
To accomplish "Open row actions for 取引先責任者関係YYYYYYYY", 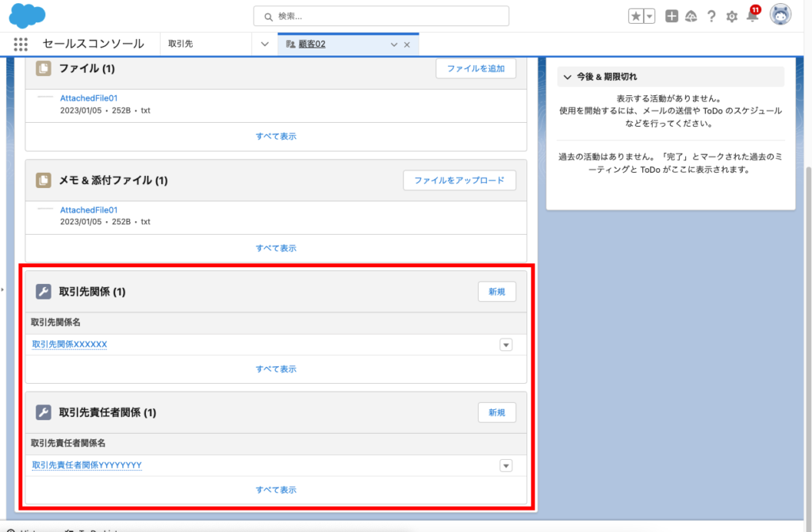I will (506, 465).
